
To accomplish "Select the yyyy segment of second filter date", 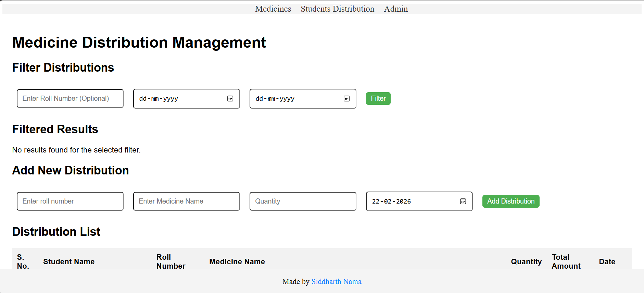I will (x=287, y=99).
